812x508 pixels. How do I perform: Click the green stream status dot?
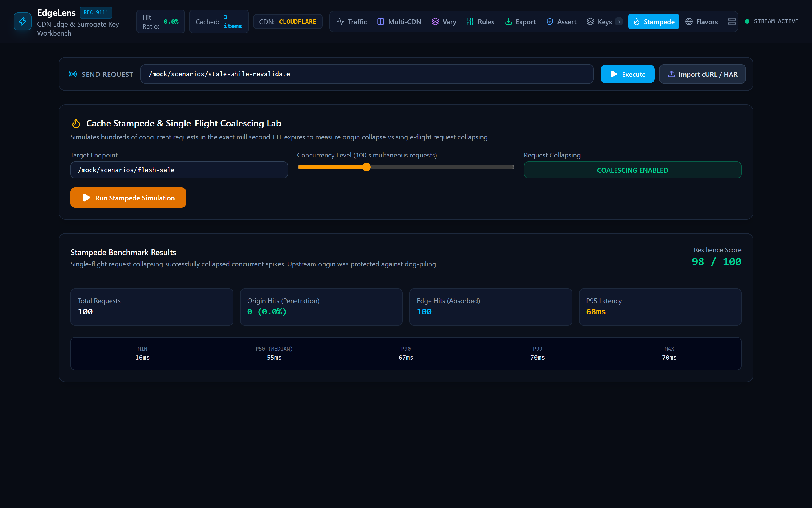pos(747,21)
